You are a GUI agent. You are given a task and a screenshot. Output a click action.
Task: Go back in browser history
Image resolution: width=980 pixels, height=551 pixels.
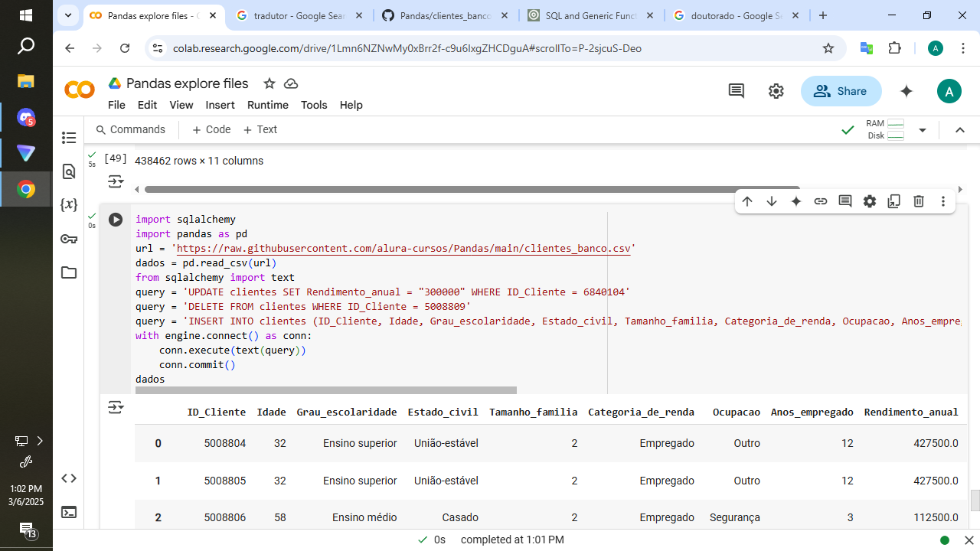[x=70, y=48]
